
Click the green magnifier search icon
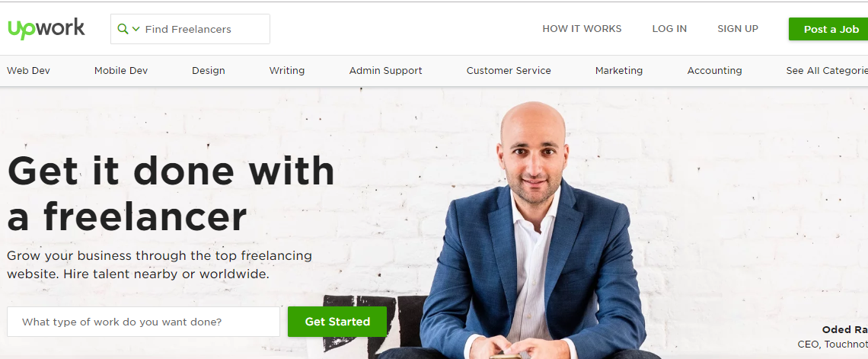(x=123, y=29)
